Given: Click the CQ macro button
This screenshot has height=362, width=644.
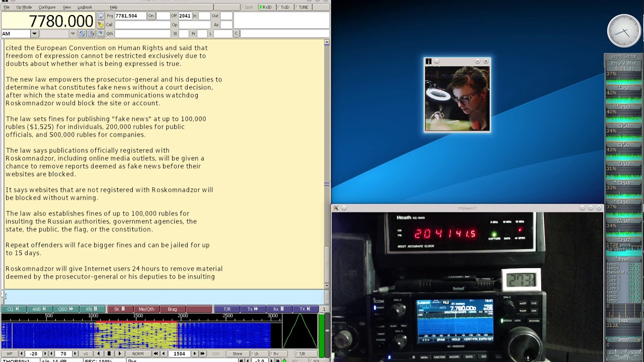Looking at the screenshot, I should click(14, 309).
